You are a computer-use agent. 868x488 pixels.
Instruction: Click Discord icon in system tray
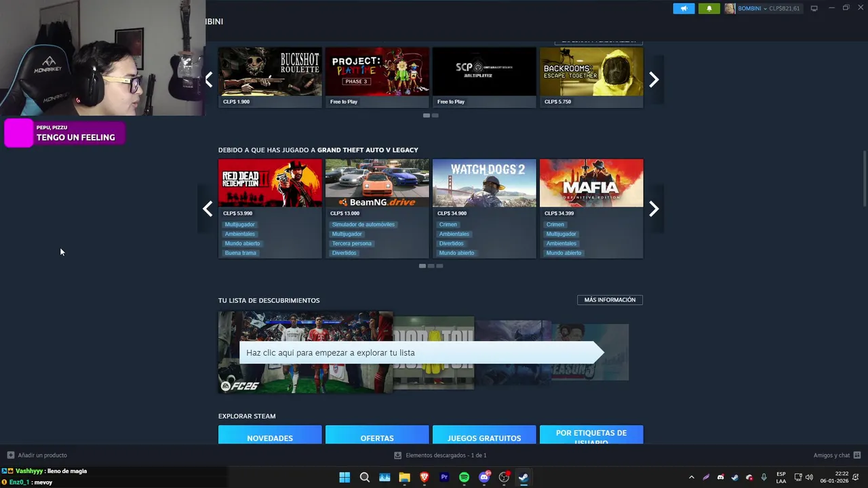720,477
